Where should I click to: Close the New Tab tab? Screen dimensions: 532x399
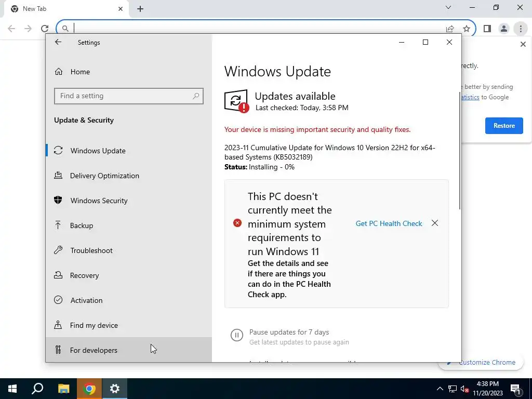[x=120, y=9]
